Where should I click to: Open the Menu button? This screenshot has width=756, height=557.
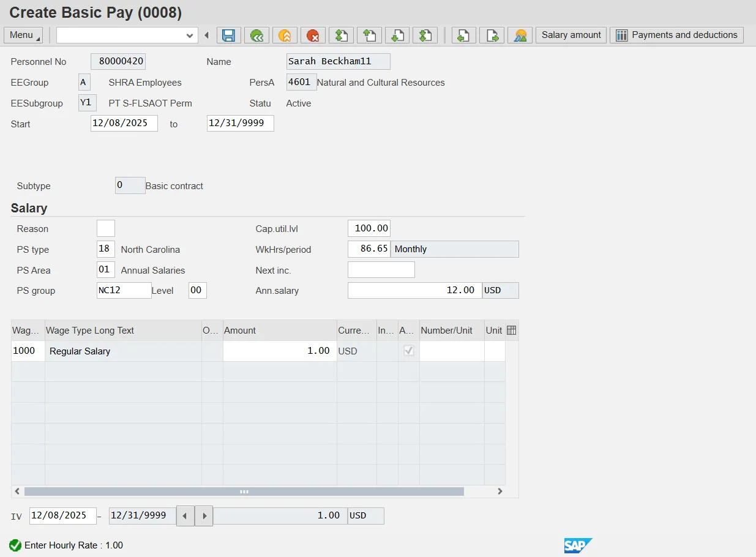click(x=23, y=36)
